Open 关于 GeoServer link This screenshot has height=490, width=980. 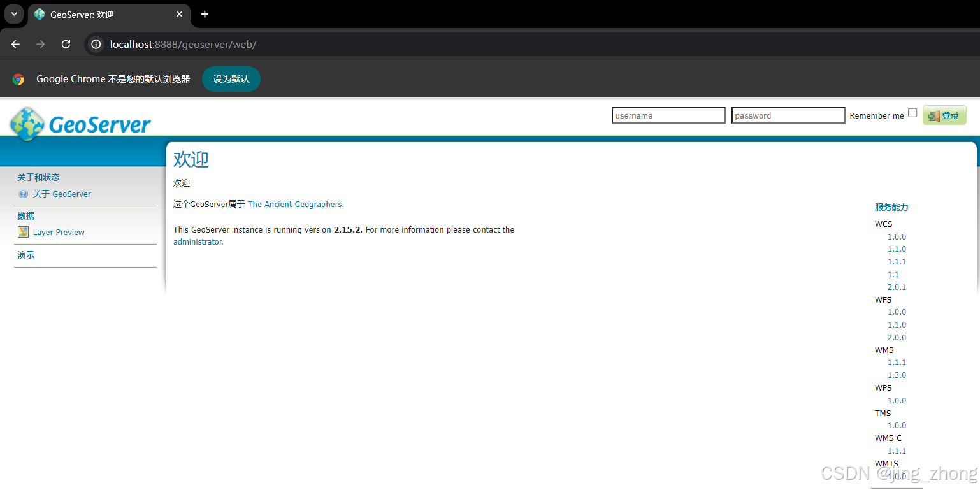[x=62, y=194]
